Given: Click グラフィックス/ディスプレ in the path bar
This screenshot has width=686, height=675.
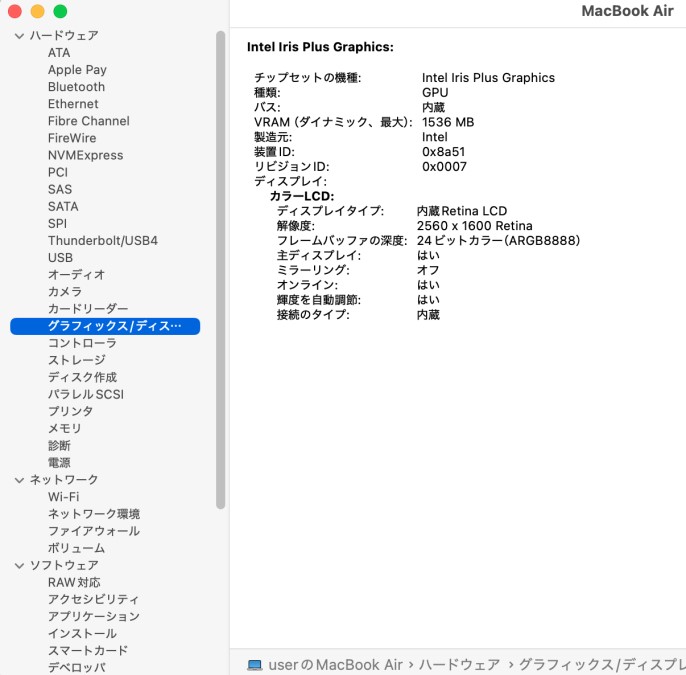Looking at the screenshot, I should point(602,665).
